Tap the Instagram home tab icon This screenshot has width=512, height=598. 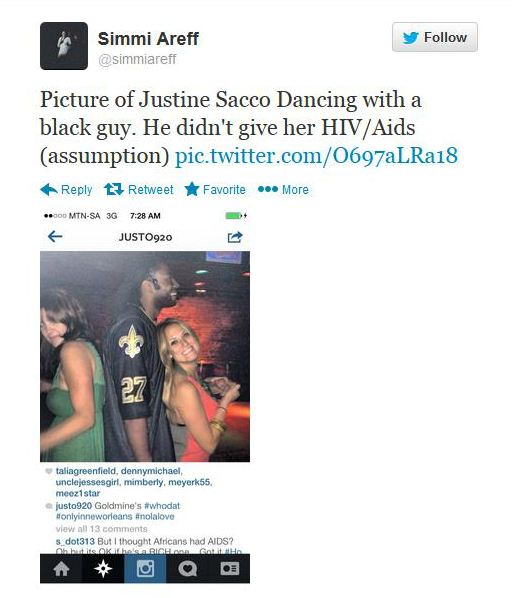[x=61, y=569]
